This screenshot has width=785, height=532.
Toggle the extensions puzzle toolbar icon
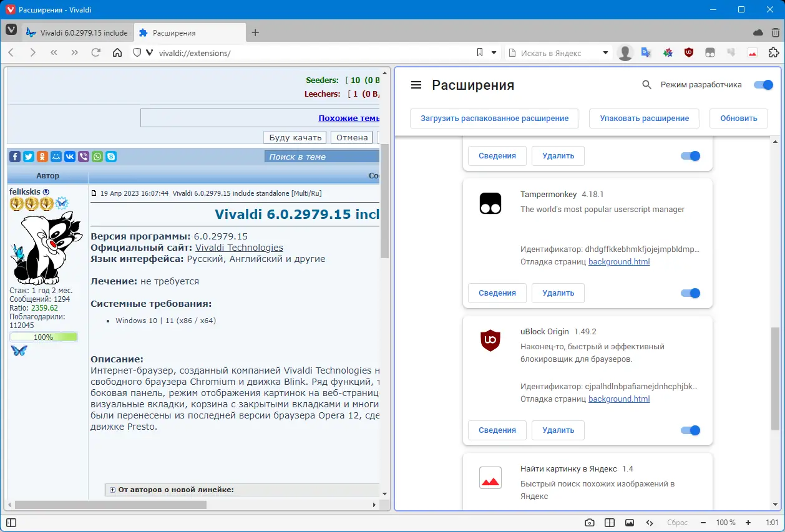coord(774,53)
